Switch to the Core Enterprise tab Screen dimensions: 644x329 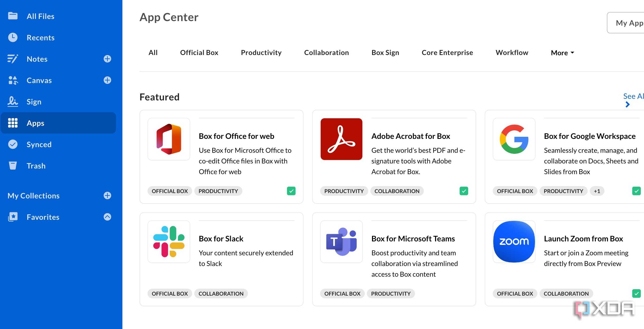[x=447, y=53]
